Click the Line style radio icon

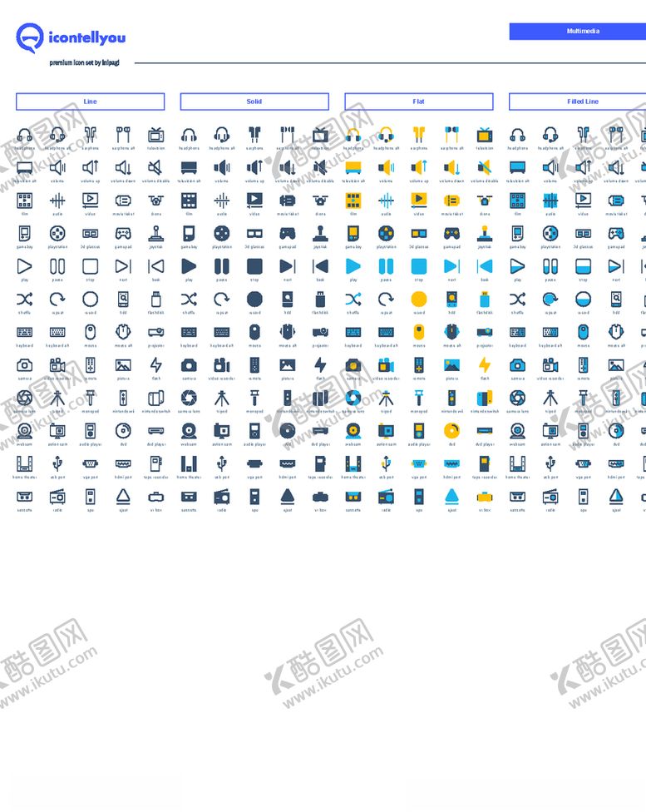(57, 497)
